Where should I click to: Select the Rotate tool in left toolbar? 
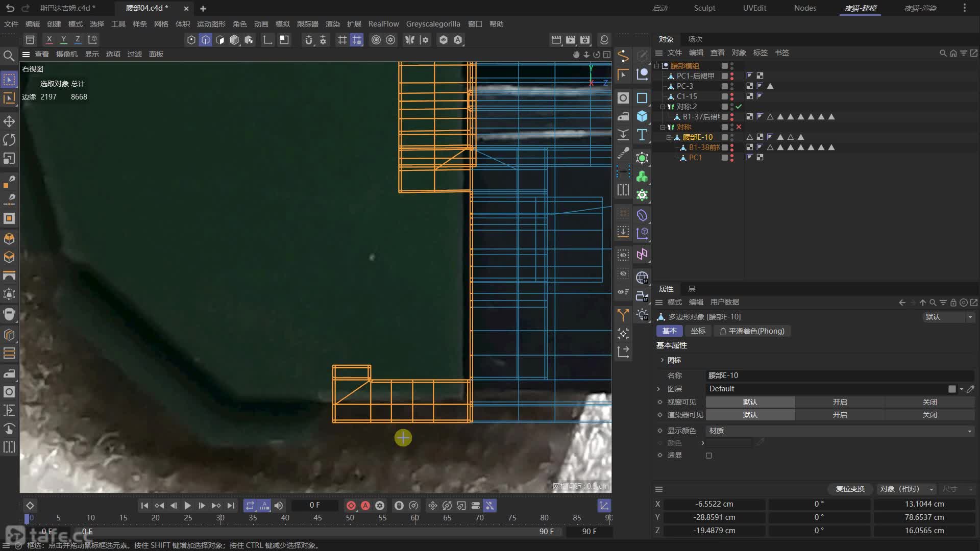pyautogui.click(x=9, y=140)
